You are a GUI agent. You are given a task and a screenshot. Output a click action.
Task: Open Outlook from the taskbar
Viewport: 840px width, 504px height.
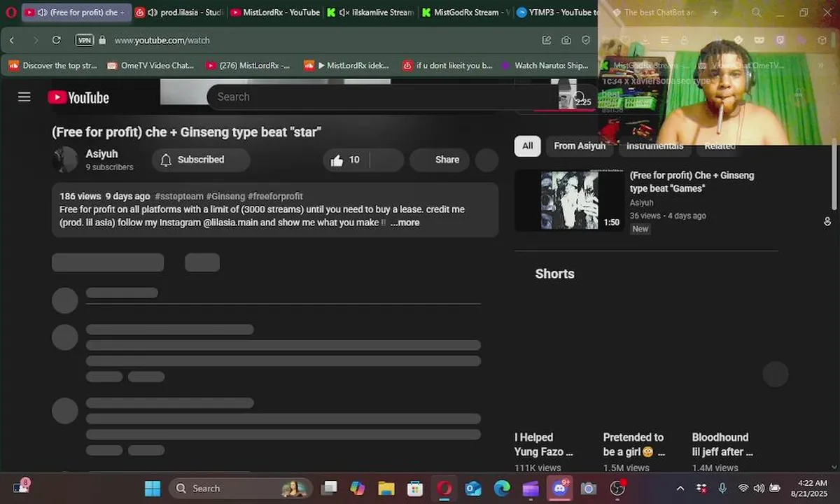pyautogui.click(x=473, y=488)
